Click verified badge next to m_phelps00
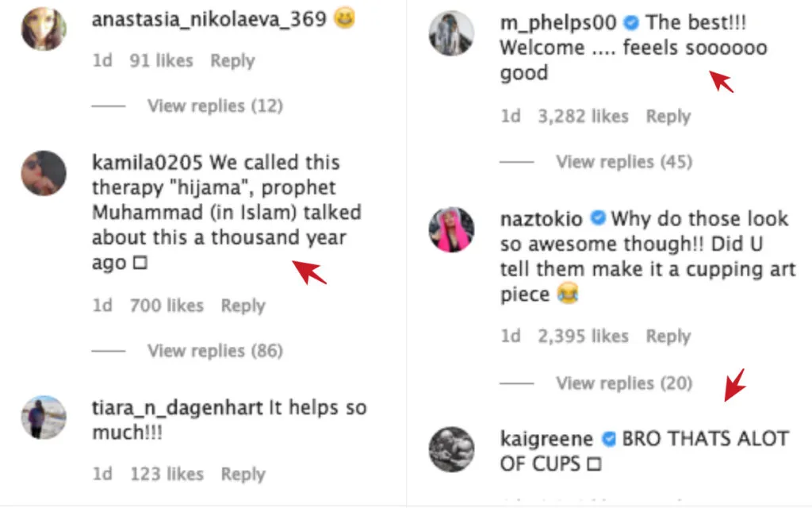Image resolution: width=812 pixels, height=508 pixels. click(x=631, y=23)
